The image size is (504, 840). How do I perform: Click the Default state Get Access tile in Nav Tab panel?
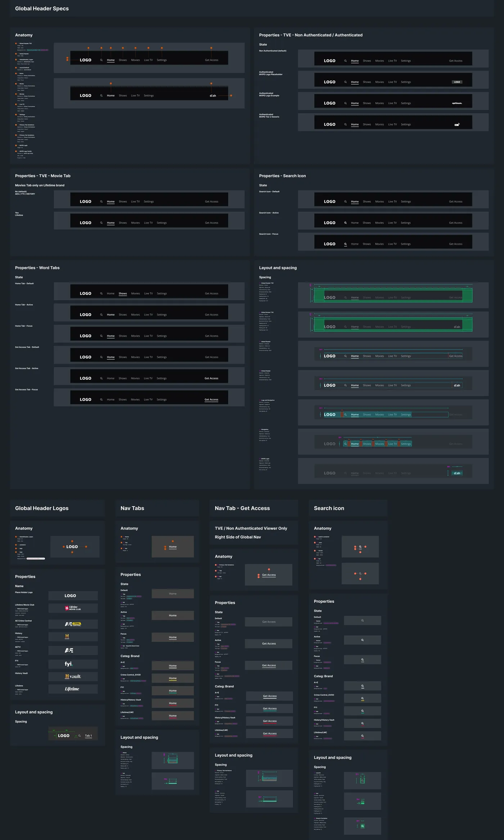(x=269, y=622)
